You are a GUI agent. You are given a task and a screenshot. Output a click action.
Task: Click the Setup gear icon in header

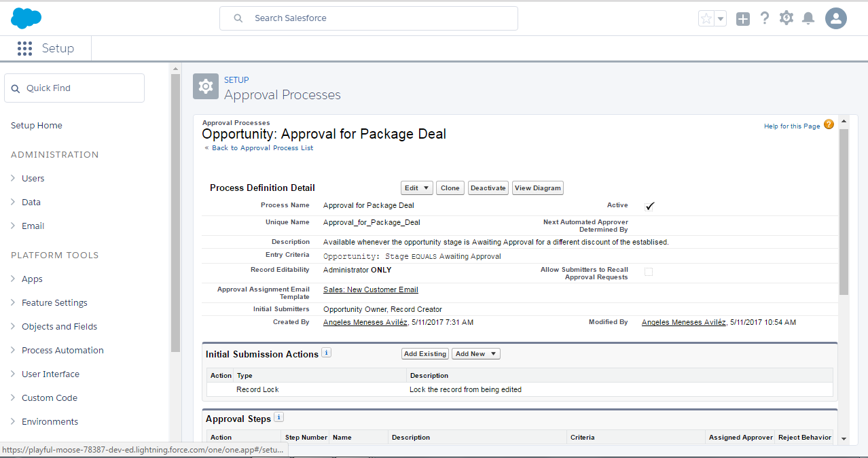click(x=786, y=18)
